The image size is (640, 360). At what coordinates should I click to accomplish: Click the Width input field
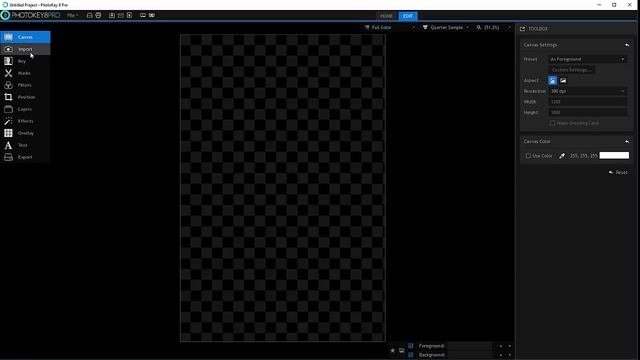[x=588, y=102]
